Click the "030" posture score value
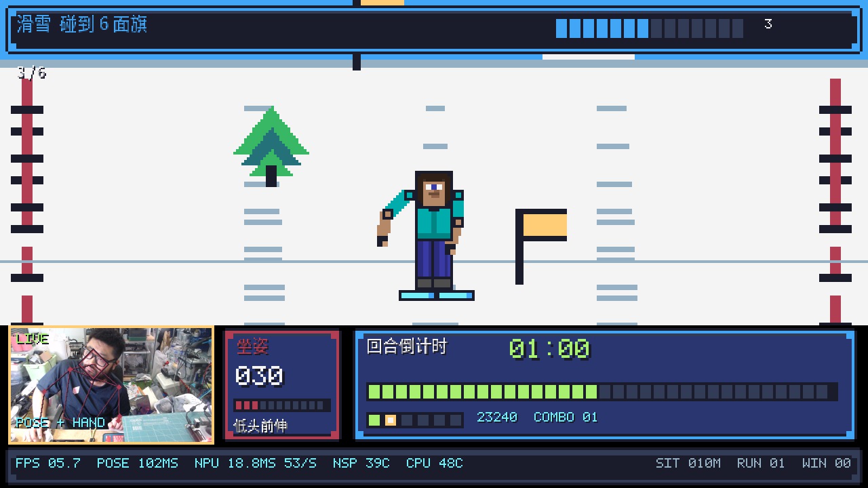Viewport: 868px width, 488px height. (259, 375)
